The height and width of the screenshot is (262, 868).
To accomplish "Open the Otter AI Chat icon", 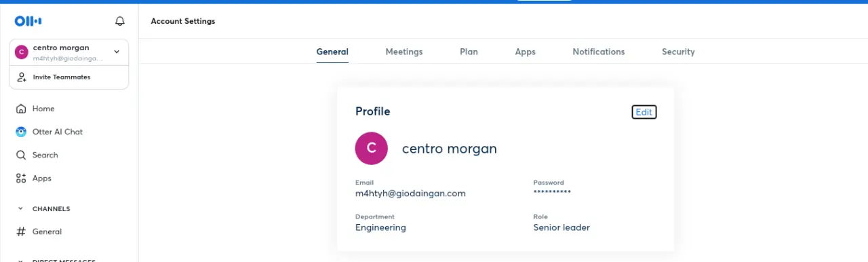I will click(21, 132).
